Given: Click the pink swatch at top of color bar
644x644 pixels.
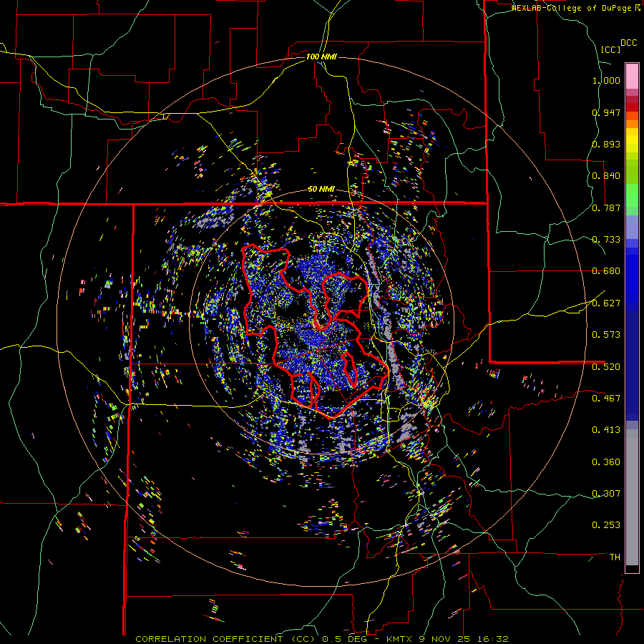Looking at the screenshot, I should point(632,76).
